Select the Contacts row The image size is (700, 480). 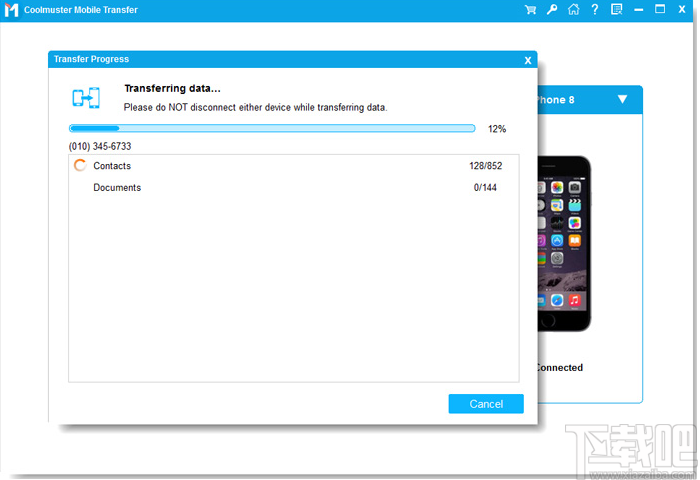pos(293,166)
